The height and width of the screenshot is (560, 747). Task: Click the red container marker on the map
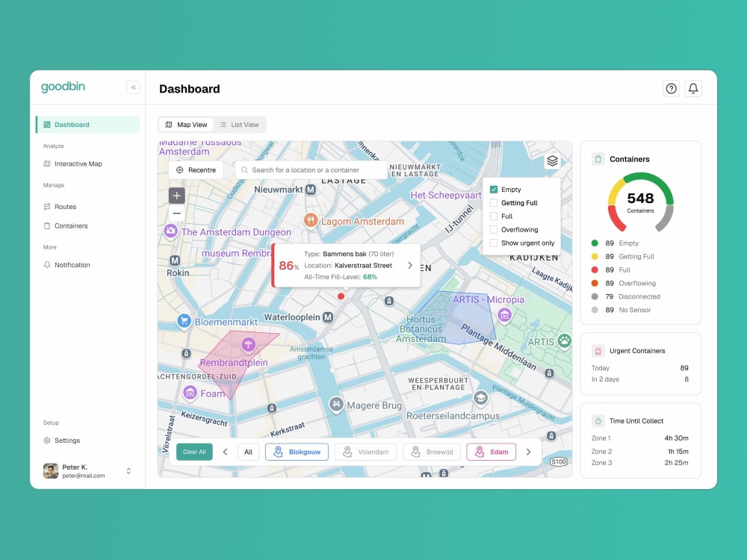click(x=341, y=296)
